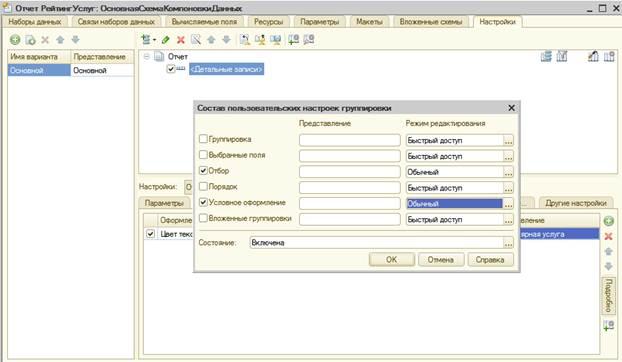
Task: Enable the Вложенные группировки checkbox
Action: (203, 218)
